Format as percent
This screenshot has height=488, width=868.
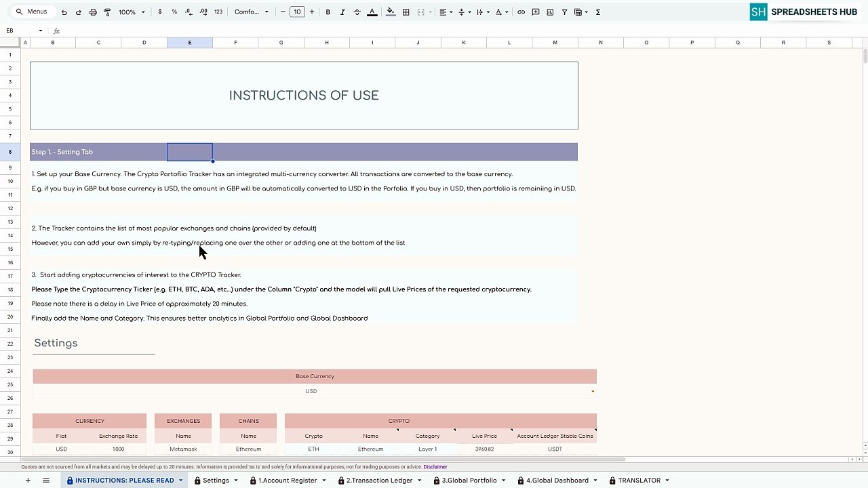174,12
